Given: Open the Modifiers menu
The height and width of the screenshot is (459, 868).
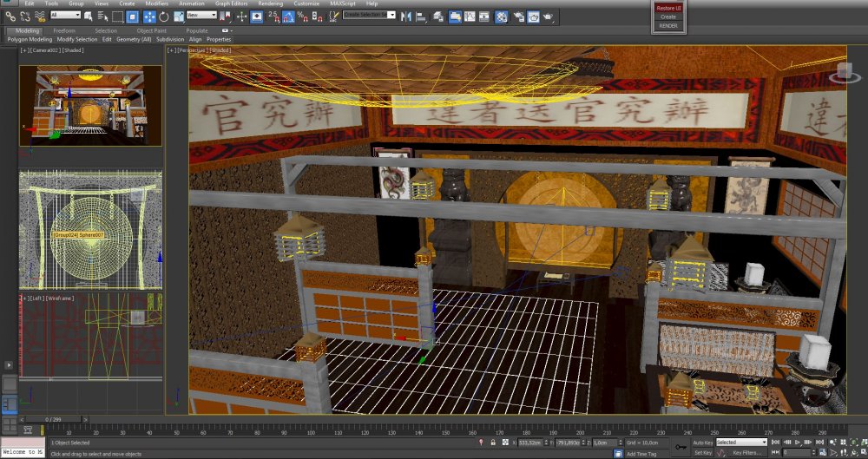Looking at the screenshot, I should (x=156, y=3).
